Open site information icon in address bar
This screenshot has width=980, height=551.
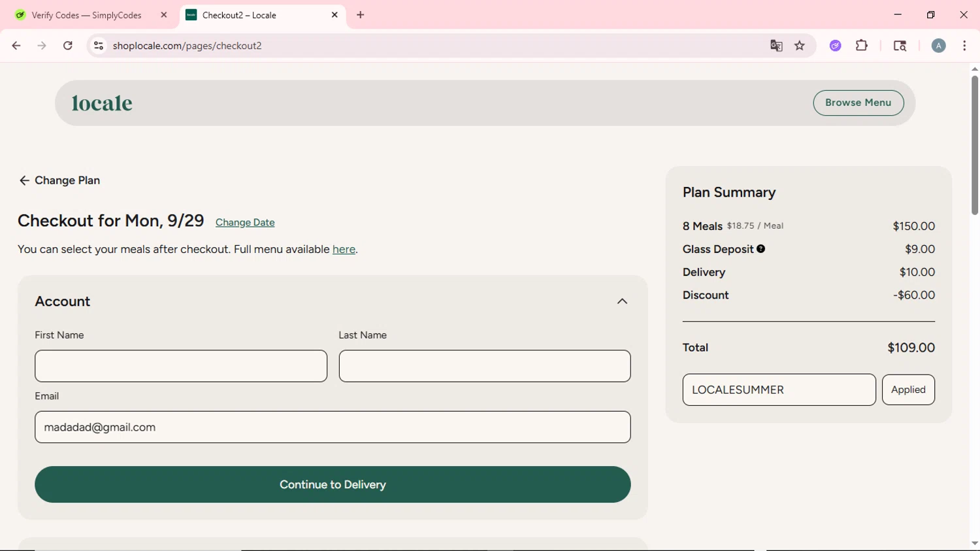point(99,46)
